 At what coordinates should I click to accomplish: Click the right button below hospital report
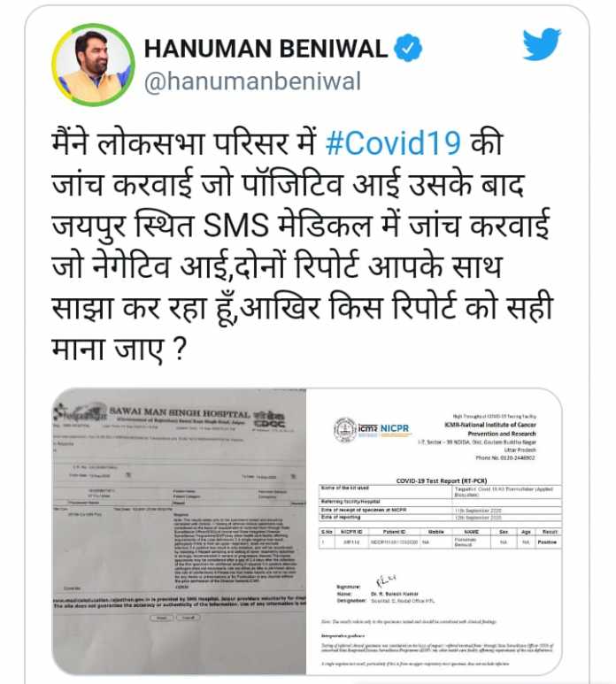[x=188, y=619]
